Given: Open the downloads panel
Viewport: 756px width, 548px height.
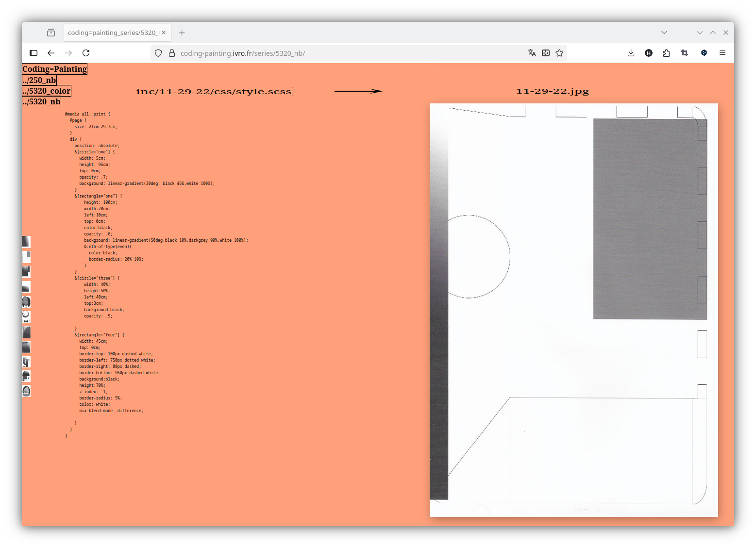Looking at the screenshot, I should click(631, 53).
